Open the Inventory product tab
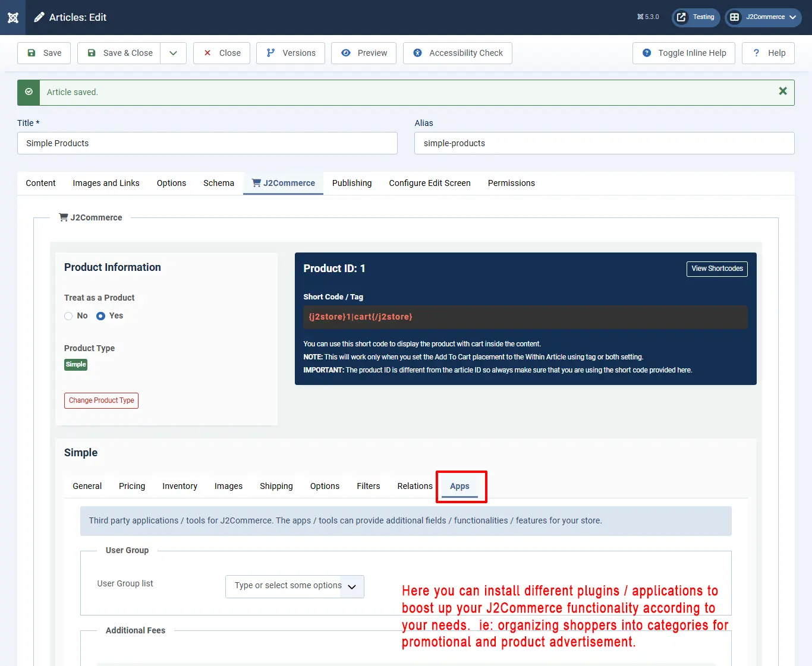Screen dimensions: 812x666 [180, 486]
